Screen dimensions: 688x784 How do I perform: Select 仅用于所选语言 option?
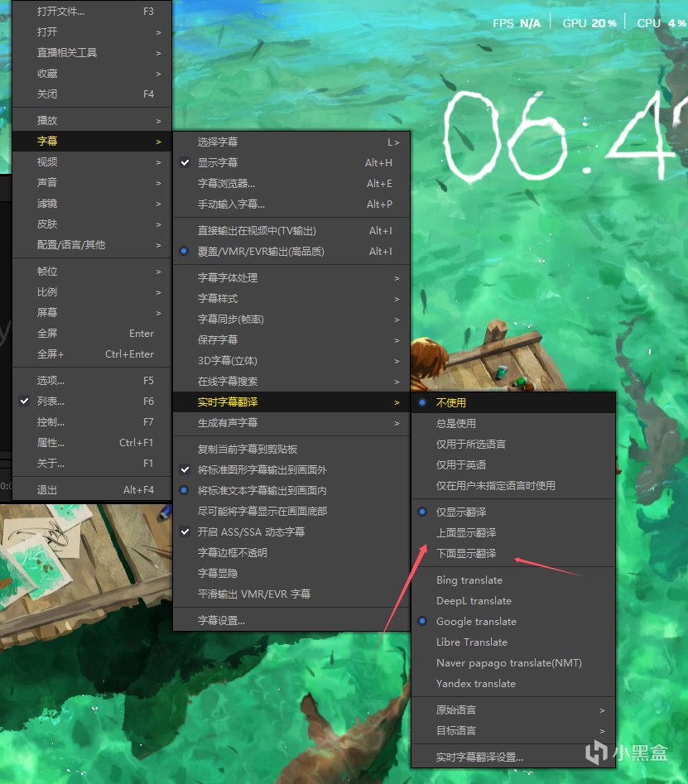pos(513,444)
